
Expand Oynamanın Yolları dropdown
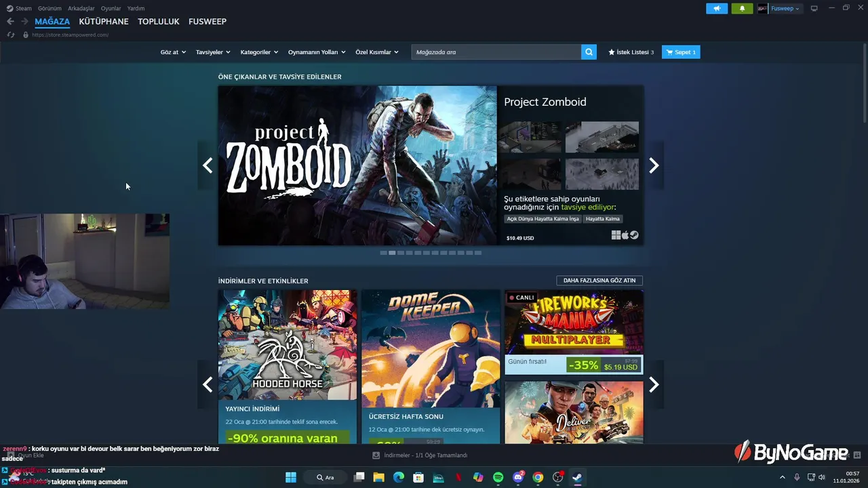click(317, 52)
